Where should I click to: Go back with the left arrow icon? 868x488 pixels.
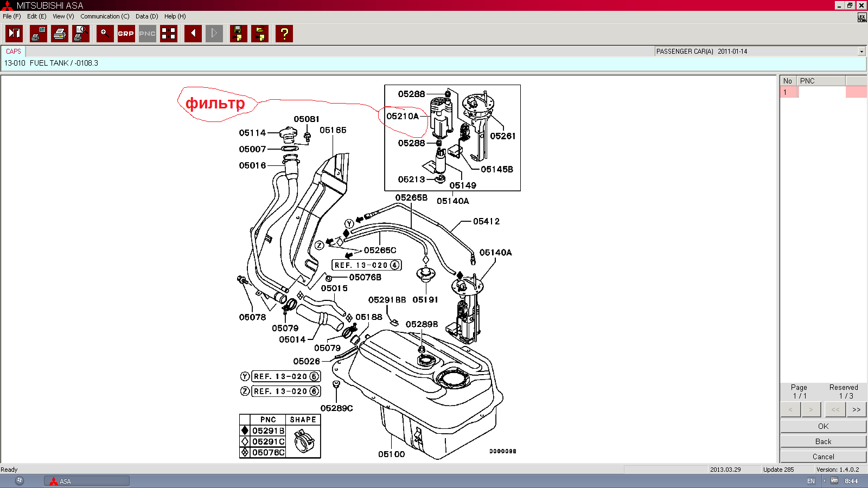[x=193, y=34]
